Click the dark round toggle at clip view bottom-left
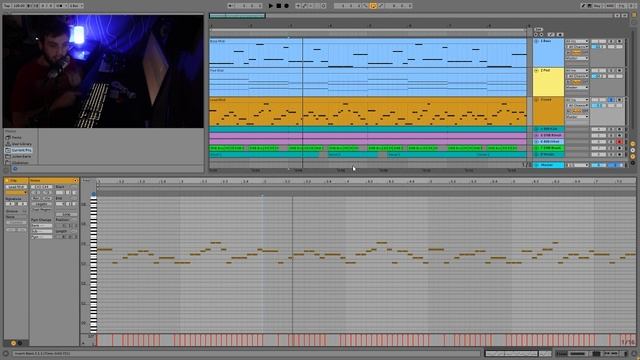This screenshot has width=640, height=360. pos(20,343)
